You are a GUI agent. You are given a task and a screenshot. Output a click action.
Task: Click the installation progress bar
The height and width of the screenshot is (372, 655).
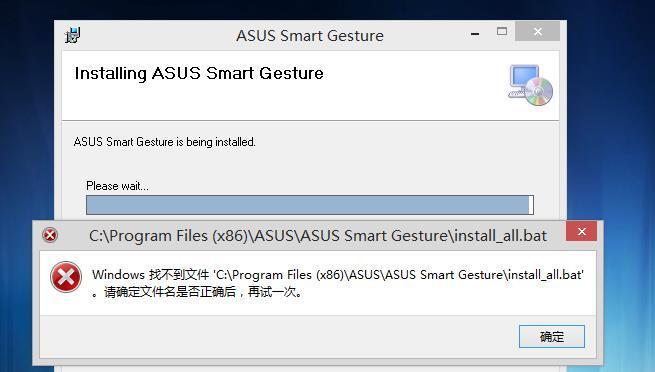coord(310,205)
